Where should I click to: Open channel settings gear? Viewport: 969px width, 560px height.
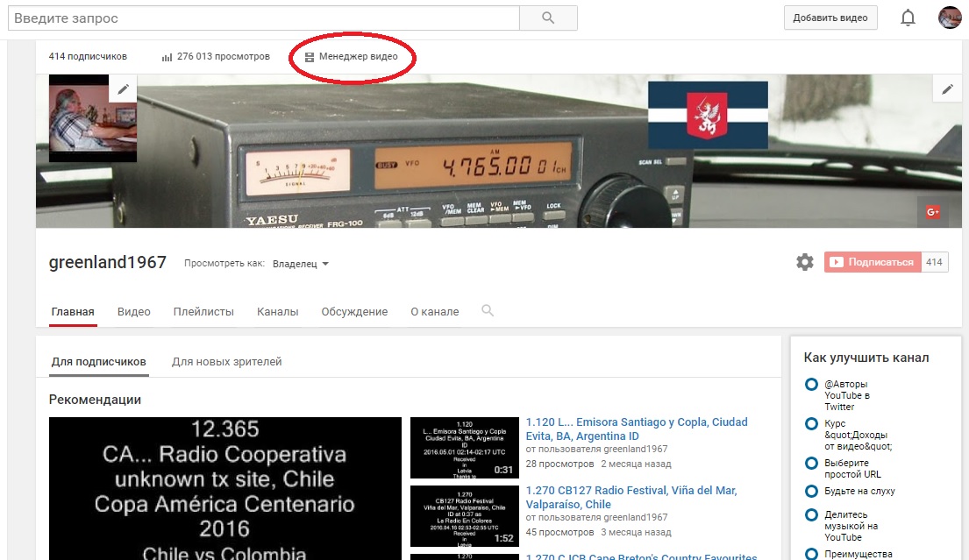coord(805,262)
